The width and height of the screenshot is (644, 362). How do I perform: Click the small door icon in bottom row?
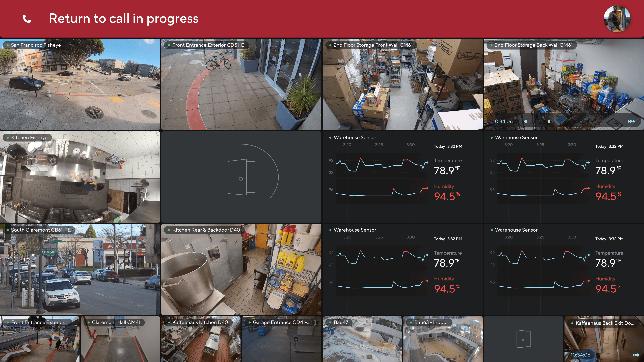click(523, 339)
